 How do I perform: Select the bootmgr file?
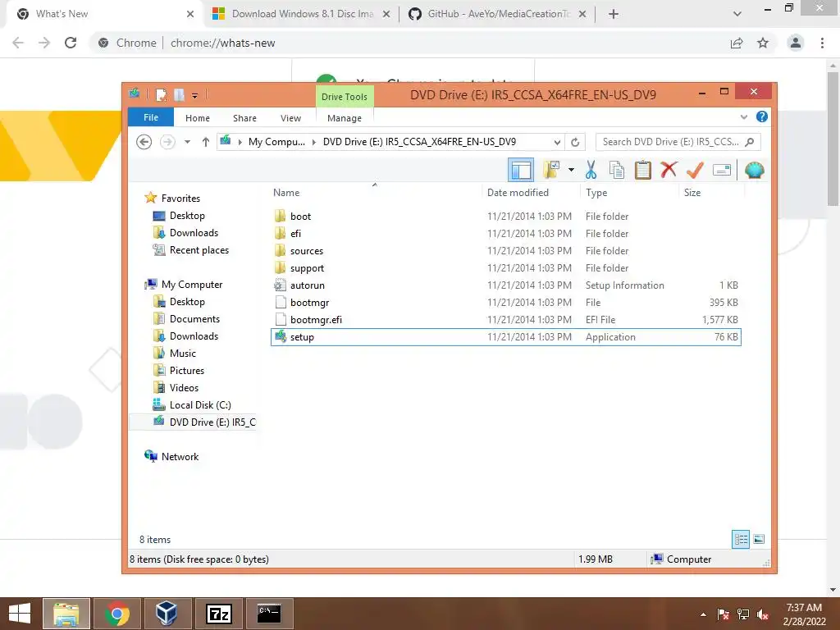click(x=309, y=303)
